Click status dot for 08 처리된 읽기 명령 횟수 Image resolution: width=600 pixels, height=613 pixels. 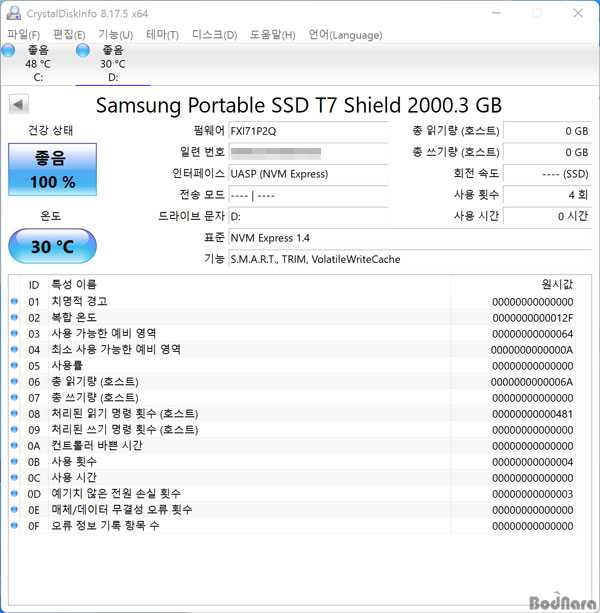pos(14,413)
